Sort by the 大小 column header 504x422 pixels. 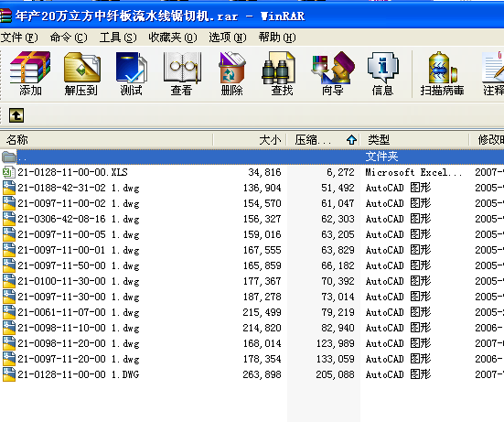coord(250,139)
